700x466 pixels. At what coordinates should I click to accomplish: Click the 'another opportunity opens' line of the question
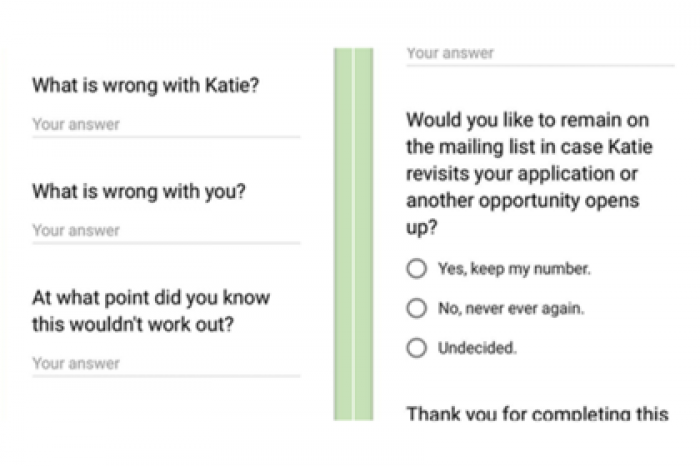[523, 201]
